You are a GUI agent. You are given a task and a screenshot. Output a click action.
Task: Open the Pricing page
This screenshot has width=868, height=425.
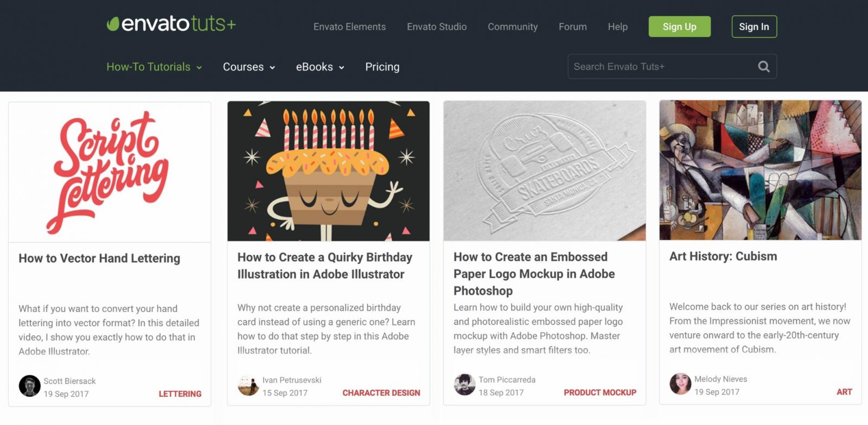(x=382, y=67)
